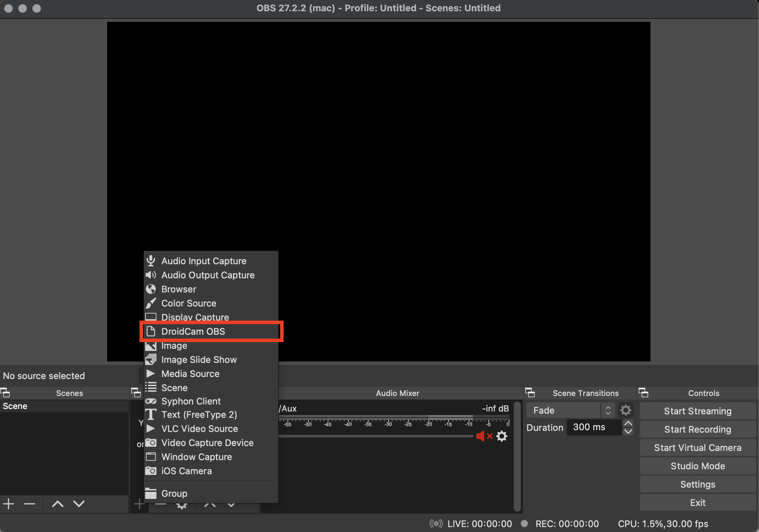Add a new scene with the plus icon
The width and height of the screenshot is (759, 532).
(x=8, y=504)
